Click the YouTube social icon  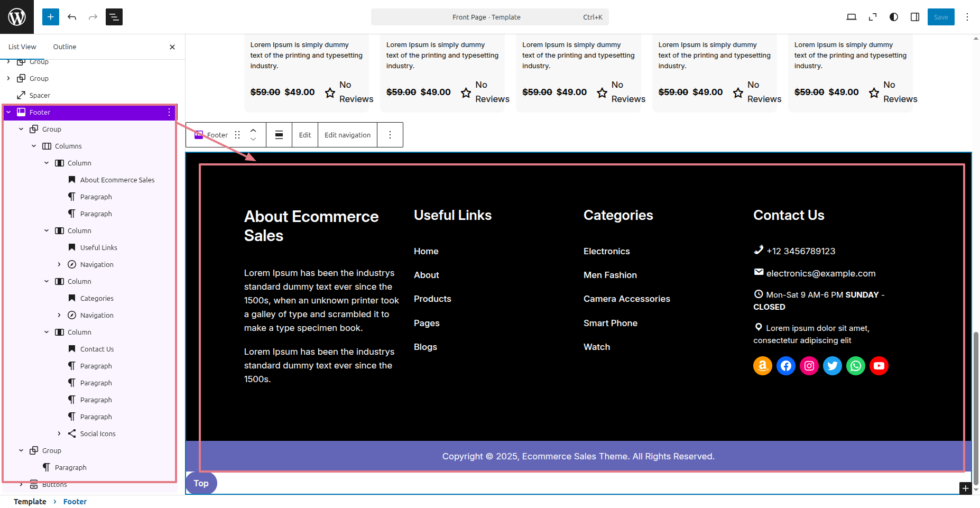[879, 366]
